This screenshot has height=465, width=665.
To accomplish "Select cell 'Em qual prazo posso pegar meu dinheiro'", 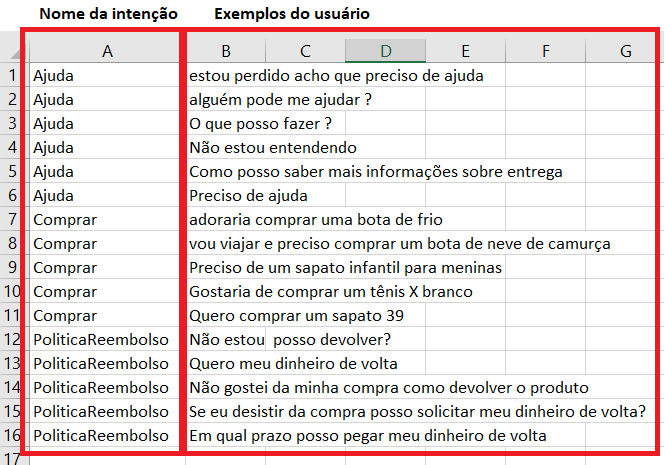I will [x=367, y=437].
